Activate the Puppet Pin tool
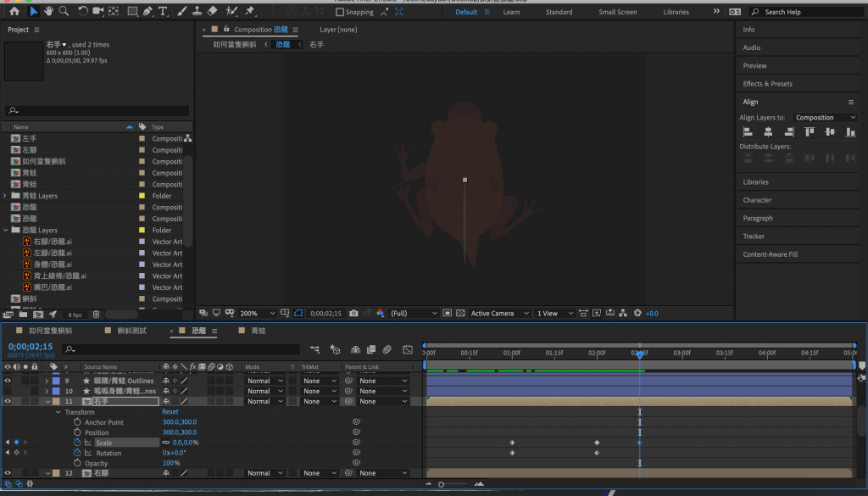This screenshot has width=868, height=496. [x=249, y=12]
